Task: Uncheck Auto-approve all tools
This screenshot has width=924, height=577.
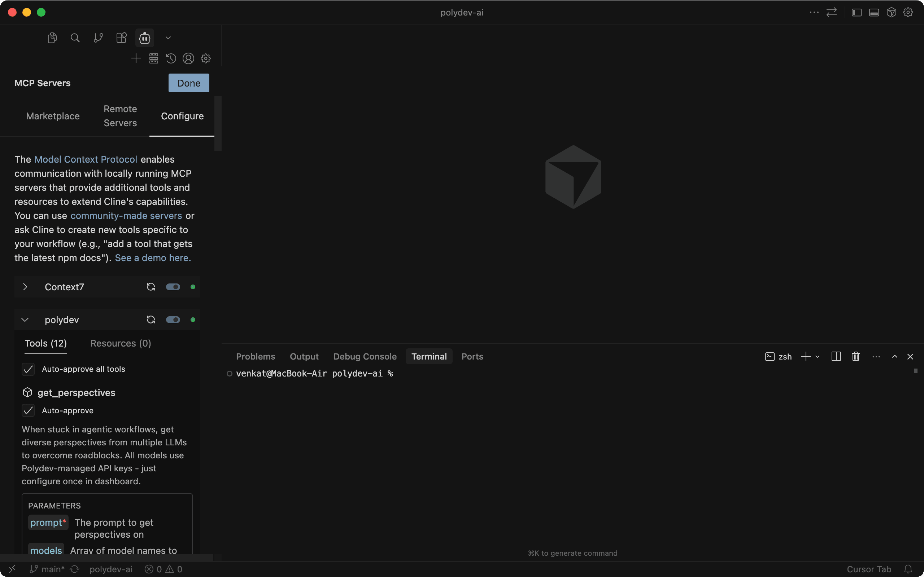Action: click(28, 369)
